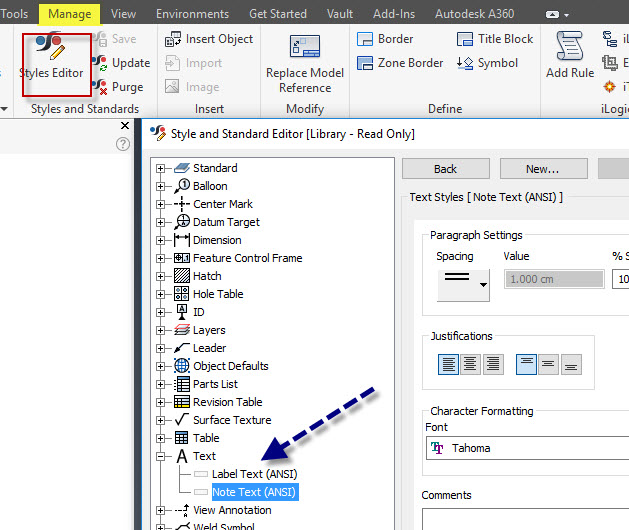Click the Zone Border icon
The width and height of the screenshot is (629, 530).
(x=365, y=63)
